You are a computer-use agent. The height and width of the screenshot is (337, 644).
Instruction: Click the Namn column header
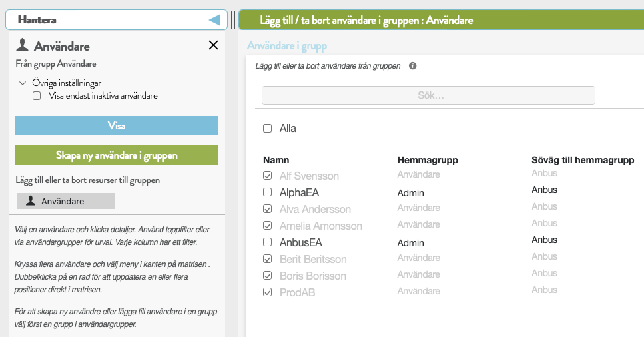coord(276,160)
